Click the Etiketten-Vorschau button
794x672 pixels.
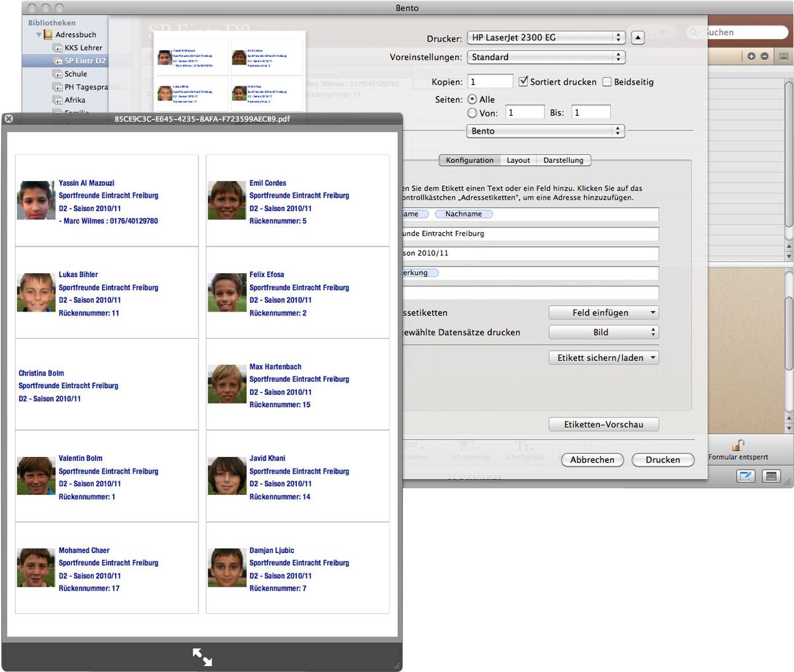(604, 425)
